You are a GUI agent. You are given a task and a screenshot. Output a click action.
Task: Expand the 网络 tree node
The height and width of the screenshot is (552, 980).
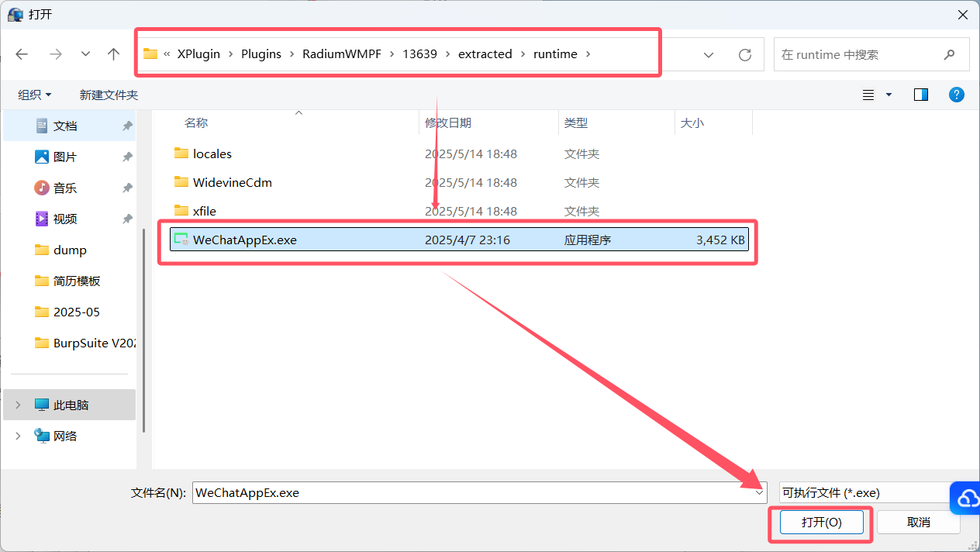(x=19, y=436)
